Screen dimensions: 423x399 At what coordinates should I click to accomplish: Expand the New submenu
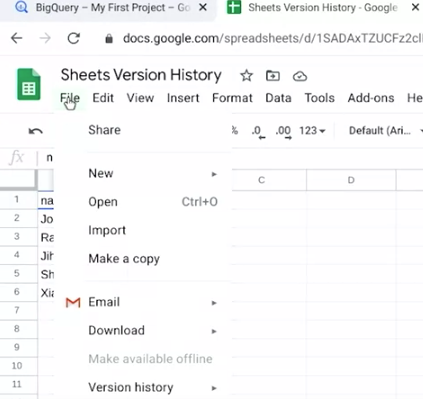pyautogui.click(x=143, y=173)
